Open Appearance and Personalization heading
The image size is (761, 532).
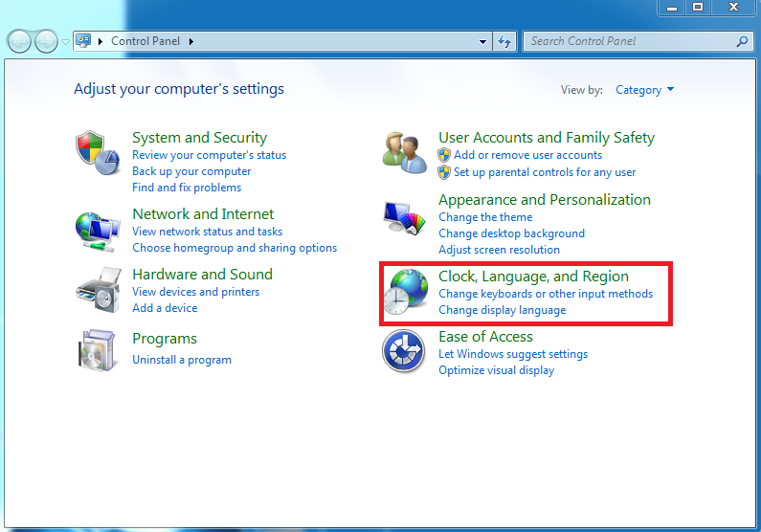tap(545, 200)
